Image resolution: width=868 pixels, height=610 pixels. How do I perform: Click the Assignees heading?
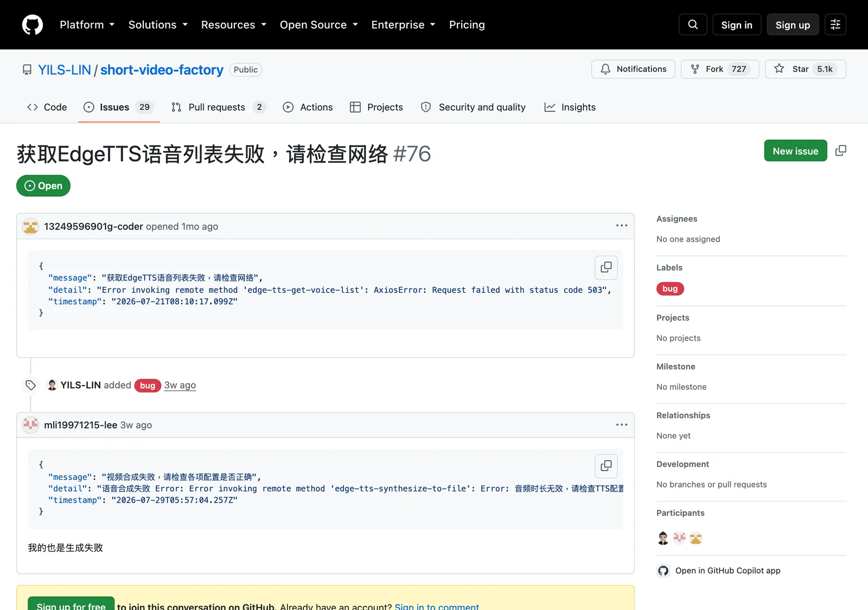[x=676, y=219]
